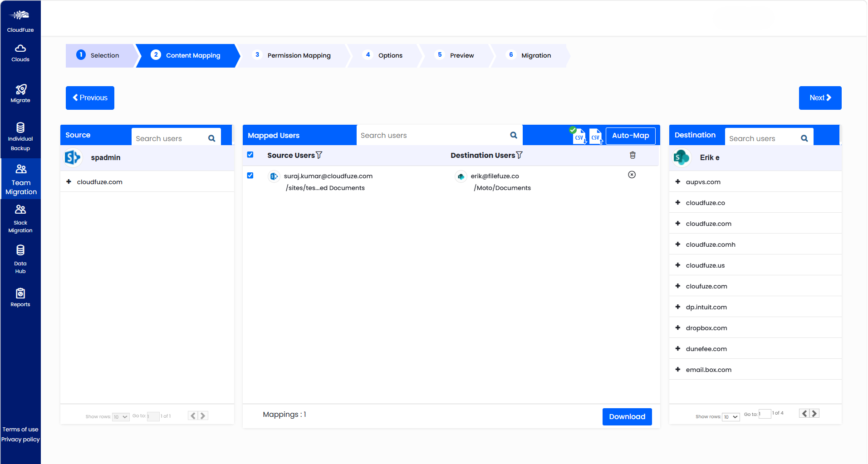Run Auto-Map for users
The width and height of the screenshot is (868, 464).
(630, 136)
